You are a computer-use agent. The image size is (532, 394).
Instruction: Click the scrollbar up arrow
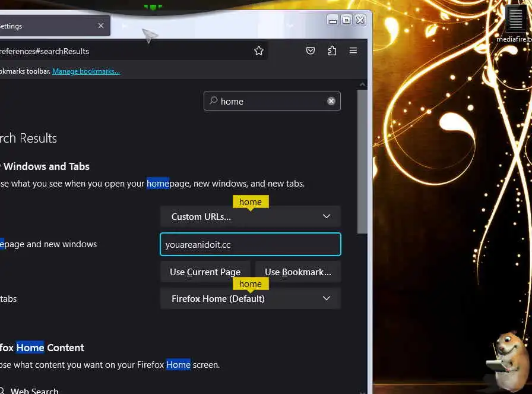[362, 84]
